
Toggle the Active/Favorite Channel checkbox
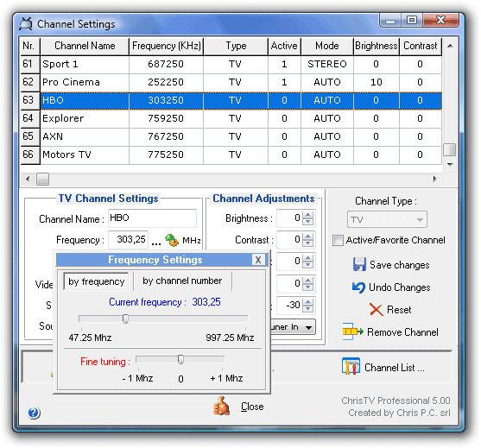click(x=338, y=241)
